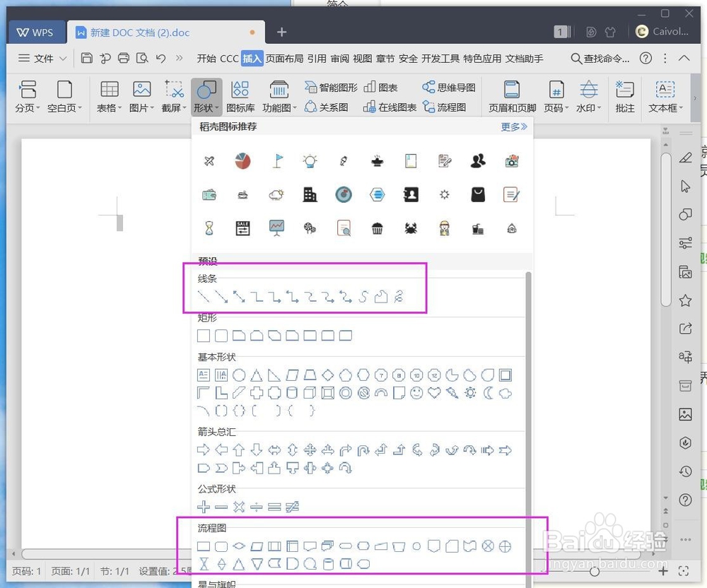The height and width of the screenshot is (588, 707).
Task: Click the zoom in plus button
Action: [x=663, y=571]
